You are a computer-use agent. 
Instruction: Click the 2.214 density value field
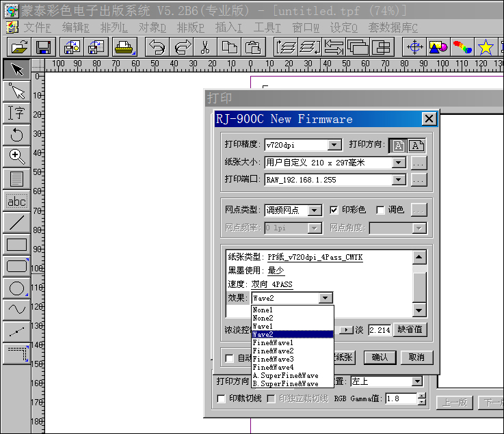tap(380, 330)
